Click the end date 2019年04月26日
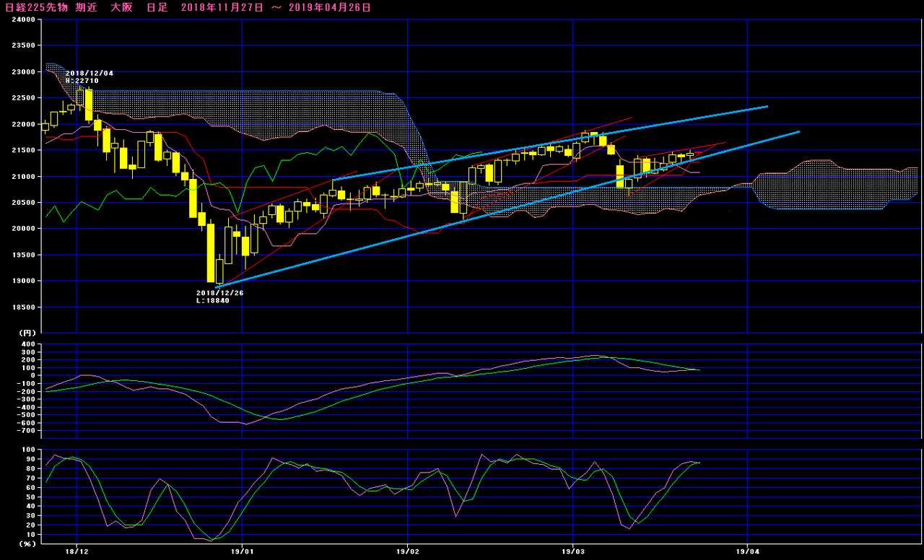This screenshot has width=924, height=560. click(x=331, y=7)
